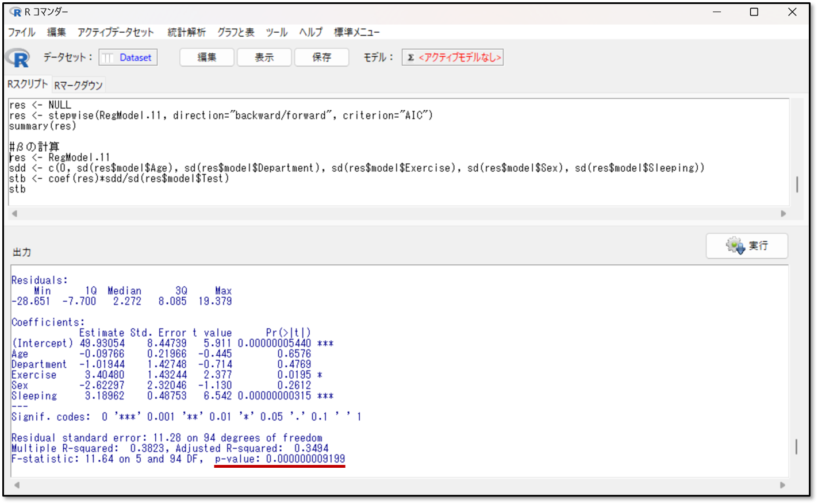Click the gear icon on 実行 button
The width and height of the screenshot is (818, 504).
pos(735,245)
